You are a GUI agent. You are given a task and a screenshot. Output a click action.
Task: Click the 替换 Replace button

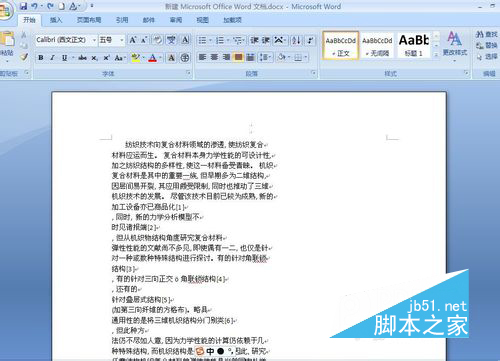click(x=487, y=45)
